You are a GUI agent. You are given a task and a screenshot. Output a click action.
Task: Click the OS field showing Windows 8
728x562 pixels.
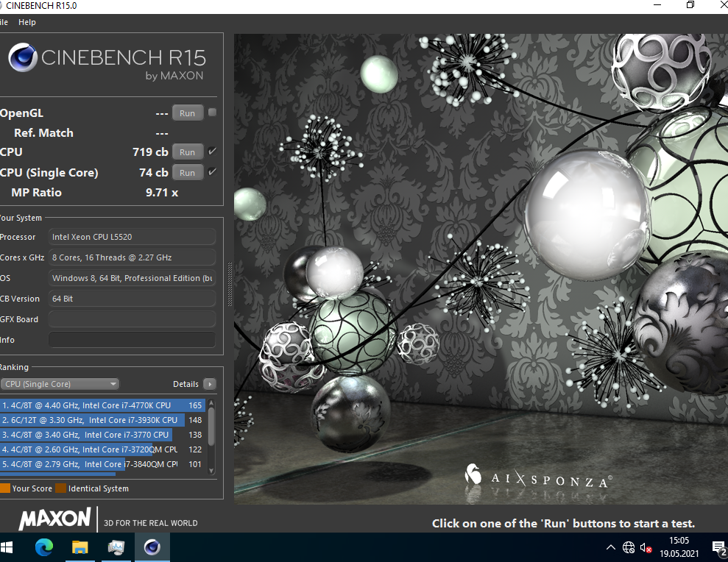click(x=132, y=278)
